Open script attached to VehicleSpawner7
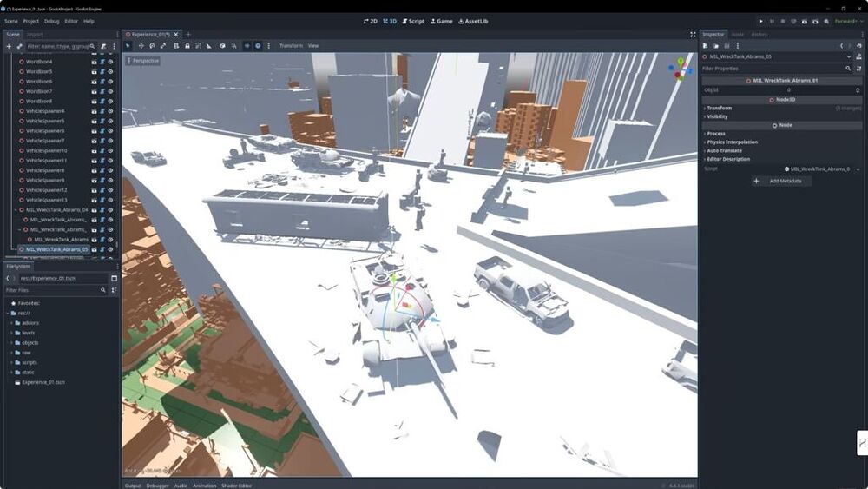 pos(102,141)
